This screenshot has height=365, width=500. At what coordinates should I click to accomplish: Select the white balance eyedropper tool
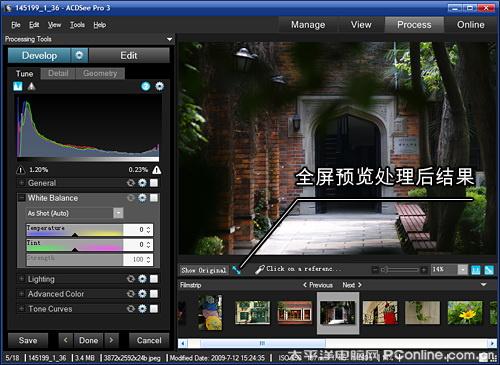(260, 269)
